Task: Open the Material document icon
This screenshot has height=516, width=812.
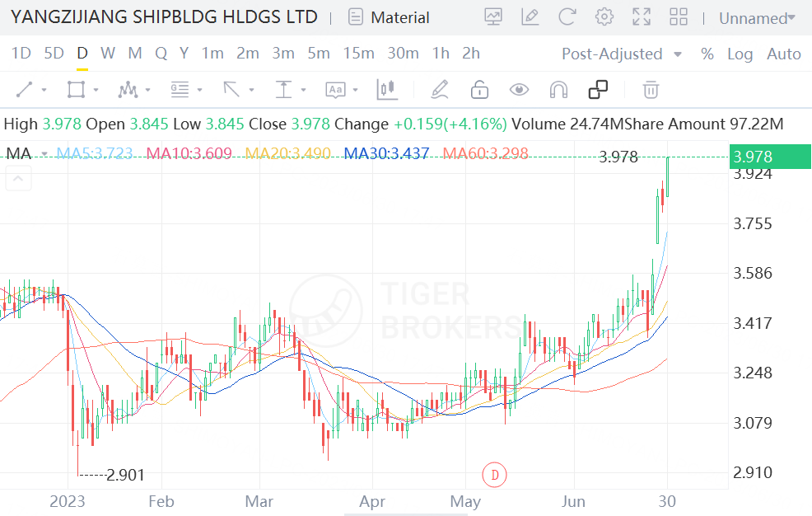Action: click(x=355, y=17)
